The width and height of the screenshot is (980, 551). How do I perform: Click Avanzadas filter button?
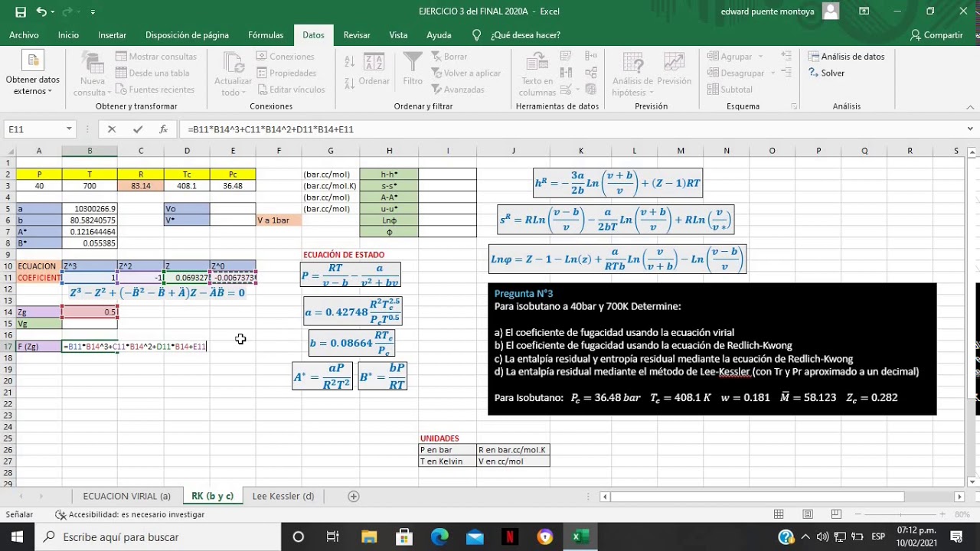457,90
